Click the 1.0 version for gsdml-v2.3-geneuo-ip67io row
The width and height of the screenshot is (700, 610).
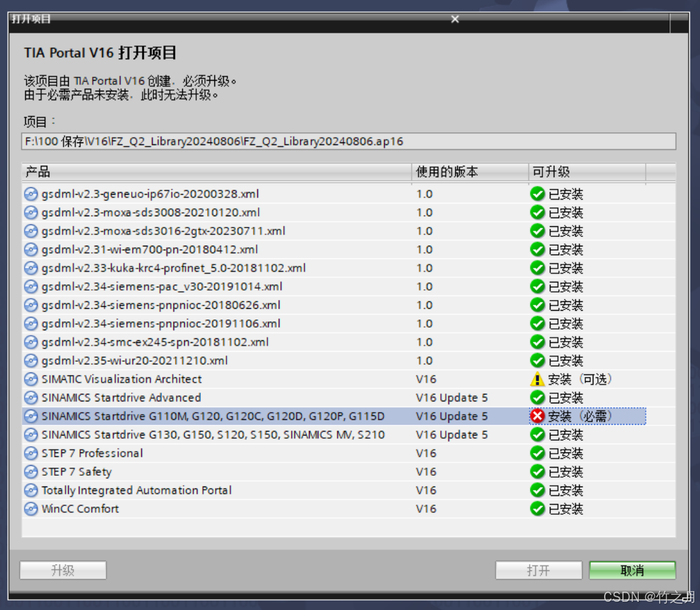(424, 194)
